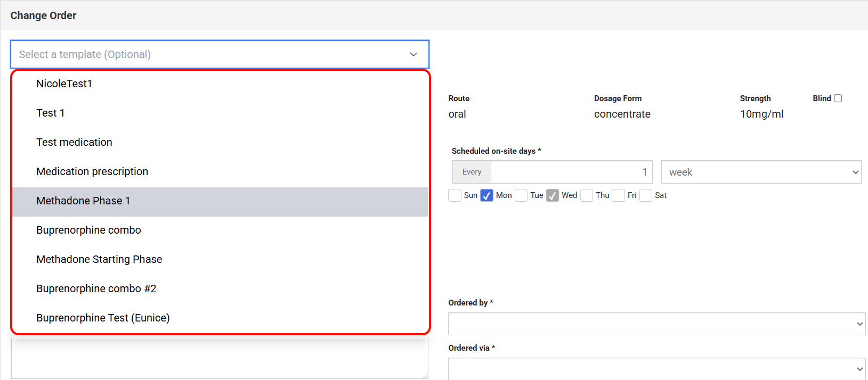868x380 pixels.
Task: Click the Every interval number field
Action: pos(571,172)
